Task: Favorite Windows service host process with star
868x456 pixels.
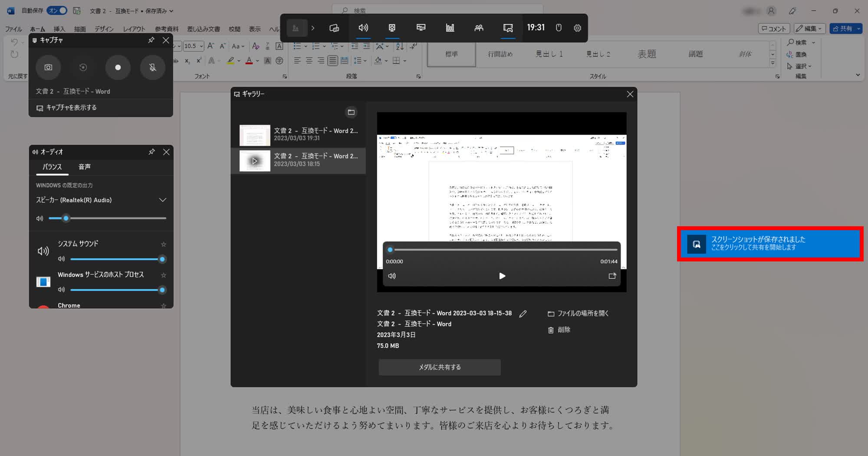Action: coord(164,275)
